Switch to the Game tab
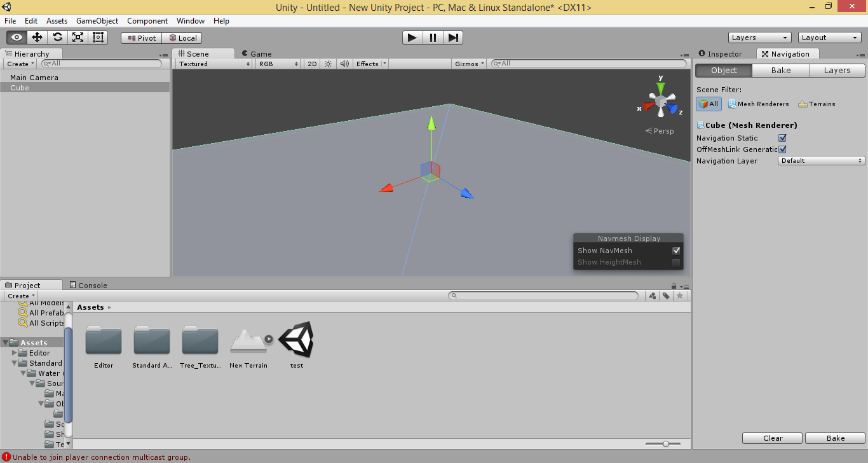 point(256,53)
